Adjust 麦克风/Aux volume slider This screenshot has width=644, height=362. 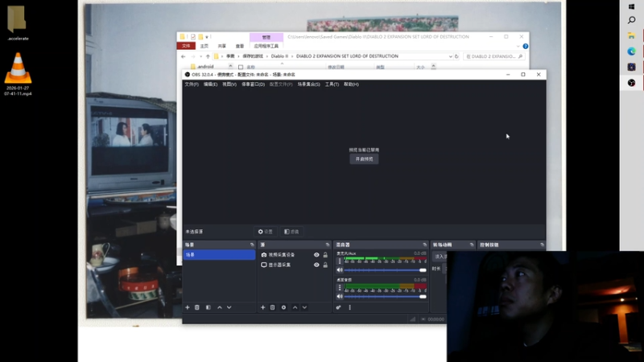pos(386,270)
